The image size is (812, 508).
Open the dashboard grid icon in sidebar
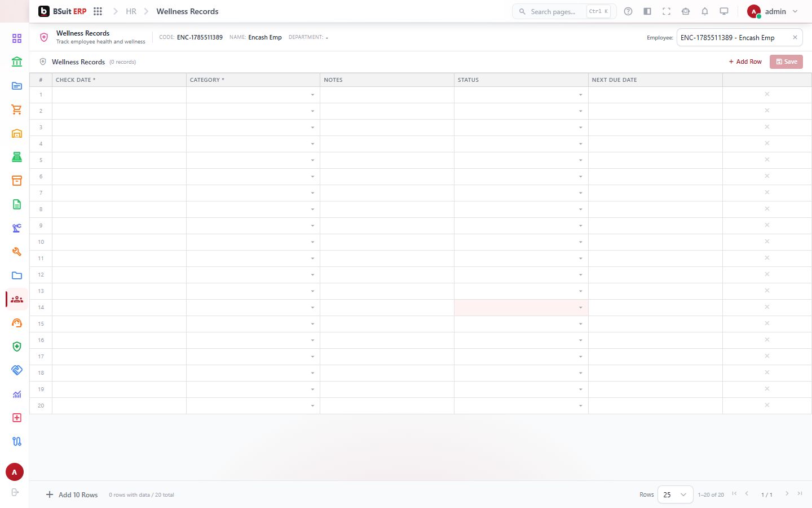coord(17,38)
